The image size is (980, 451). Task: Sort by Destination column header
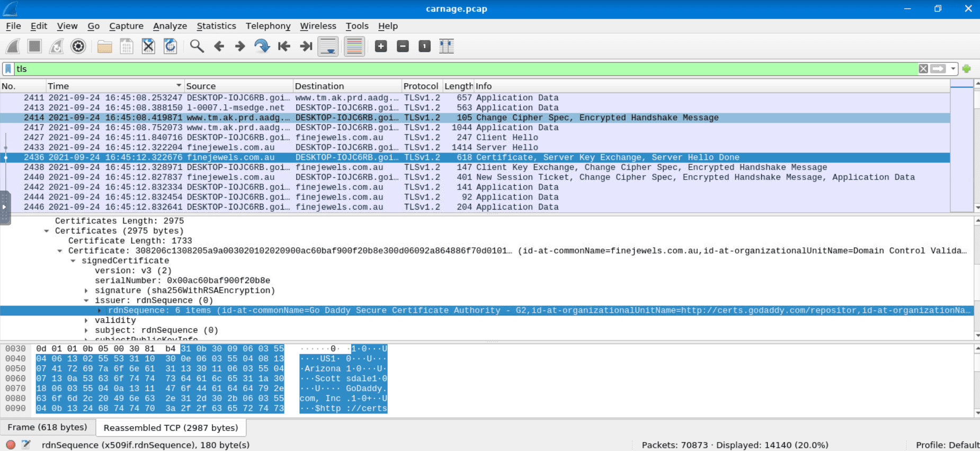coord(348,86)
